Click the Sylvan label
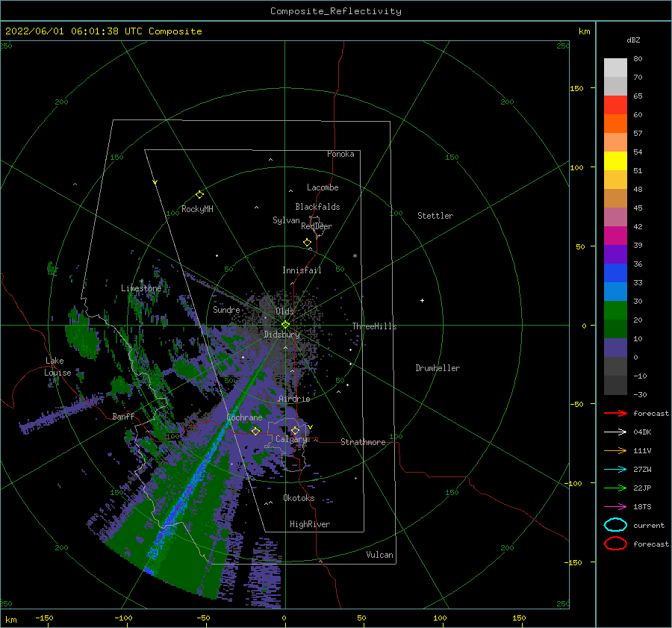This screenshot has width=672, height=628. tap(286, 220)
